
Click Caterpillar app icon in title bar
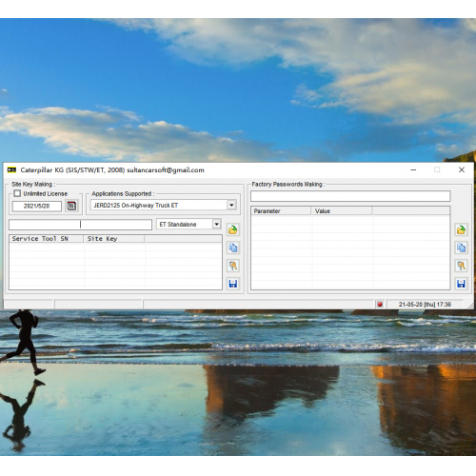click(11, 170)
